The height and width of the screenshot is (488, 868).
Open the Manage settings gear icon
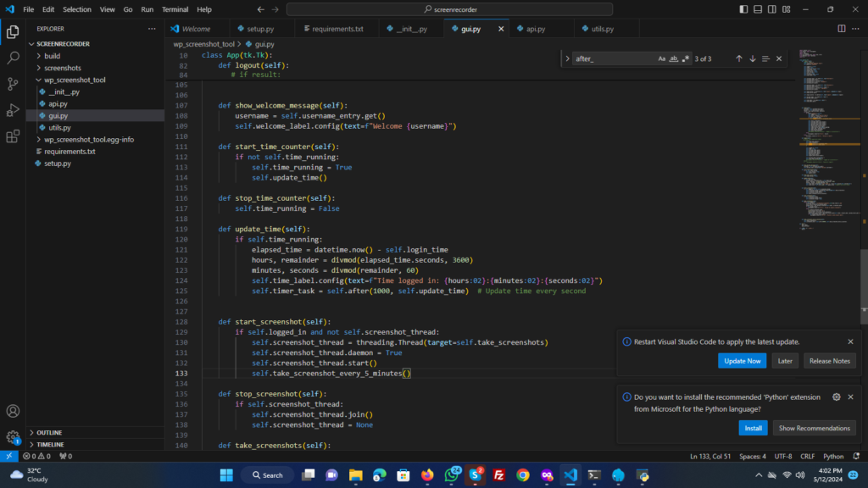coord(13,437)
